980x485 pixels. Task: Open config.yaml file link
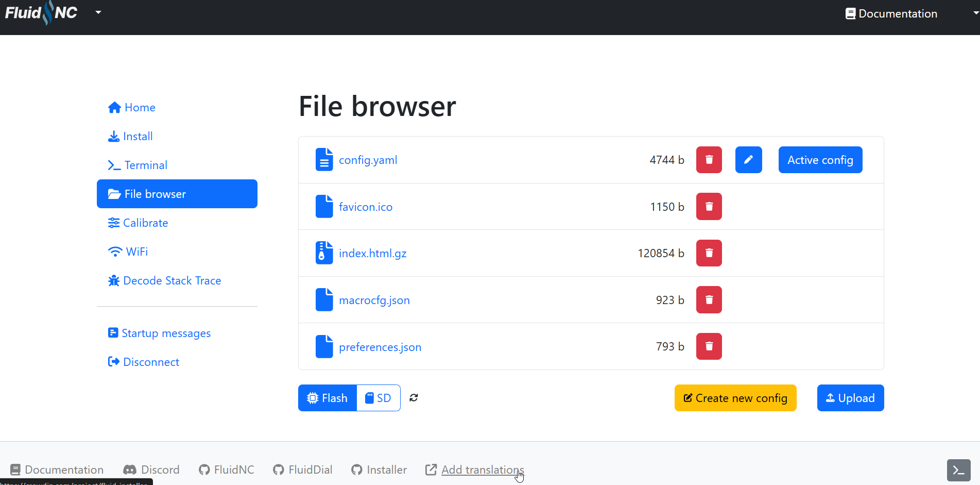(x=368, y=160)
